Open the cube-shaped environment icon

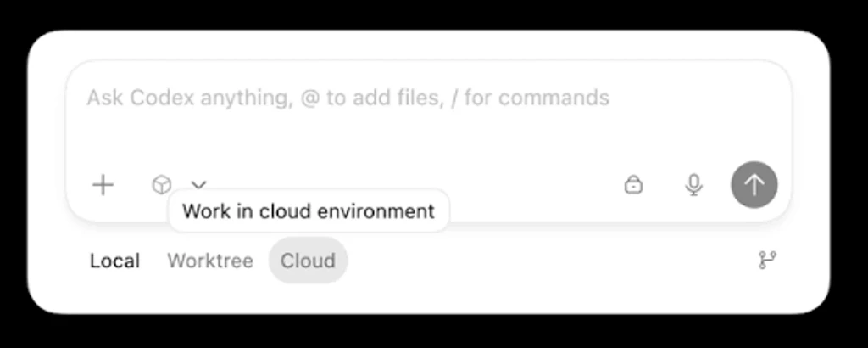(162, 184)
